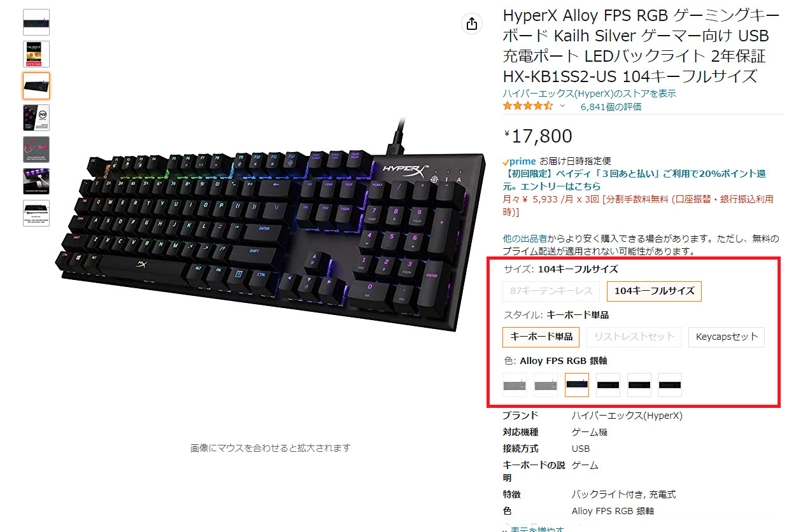Select the リストレストセット style option
This screenshot has width=789, height=532.
[x=634, y=337]
